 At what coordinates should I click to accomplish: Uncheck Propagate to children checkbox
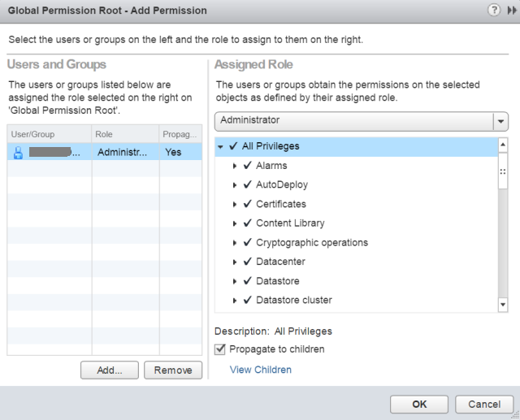click(221, 349)
